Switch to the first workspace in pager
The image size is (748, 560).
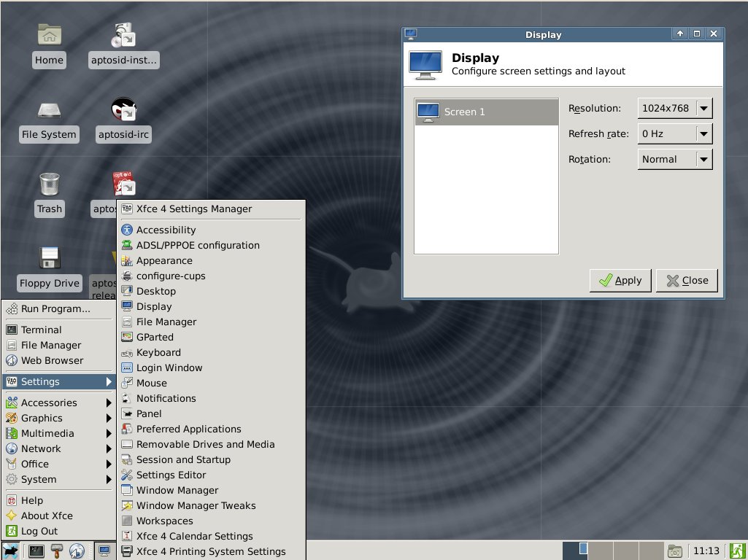point(575,551)
